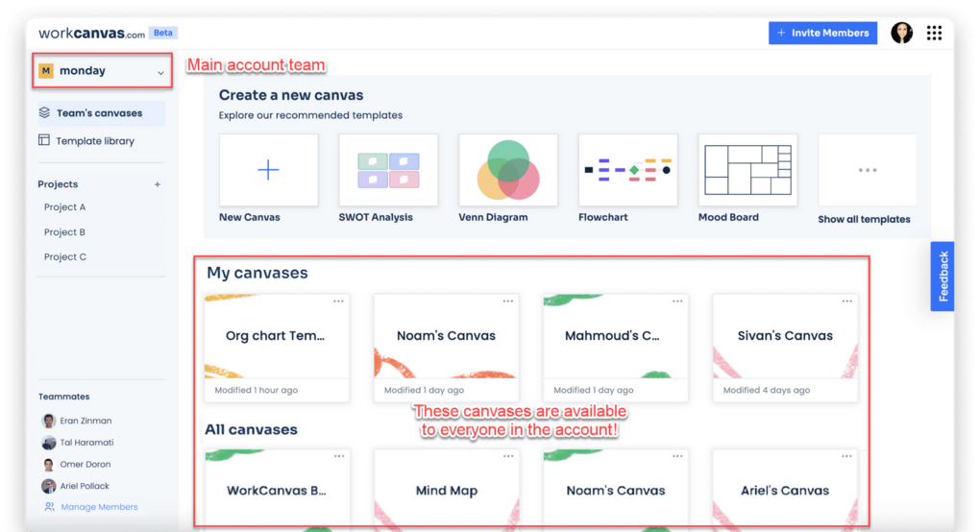Open the Feedback side tab

pos(943,276)
